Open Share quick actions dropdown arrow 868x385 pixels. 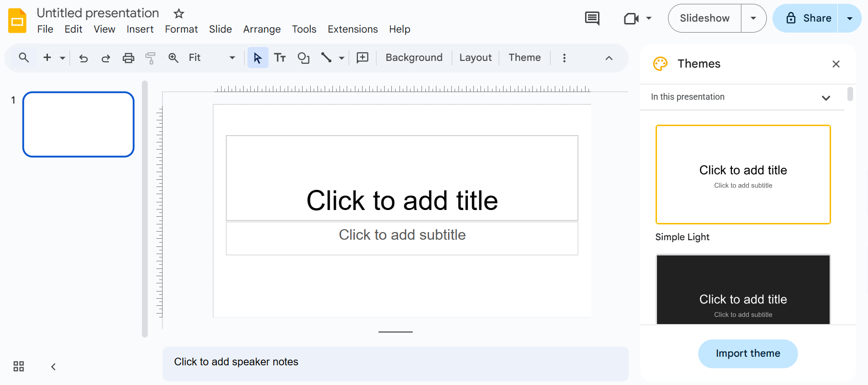[x=850, y=18]
